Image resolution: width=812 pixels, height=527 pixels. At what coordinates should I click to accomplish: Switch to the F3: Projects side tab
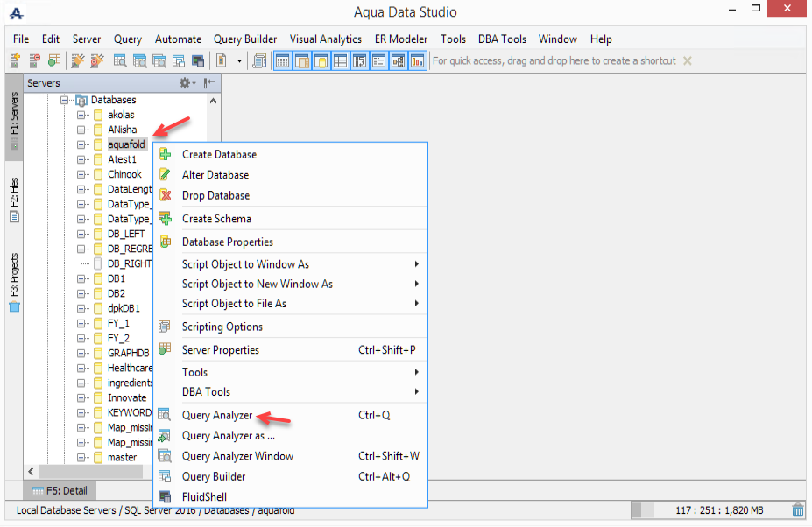tap(14, 282)
